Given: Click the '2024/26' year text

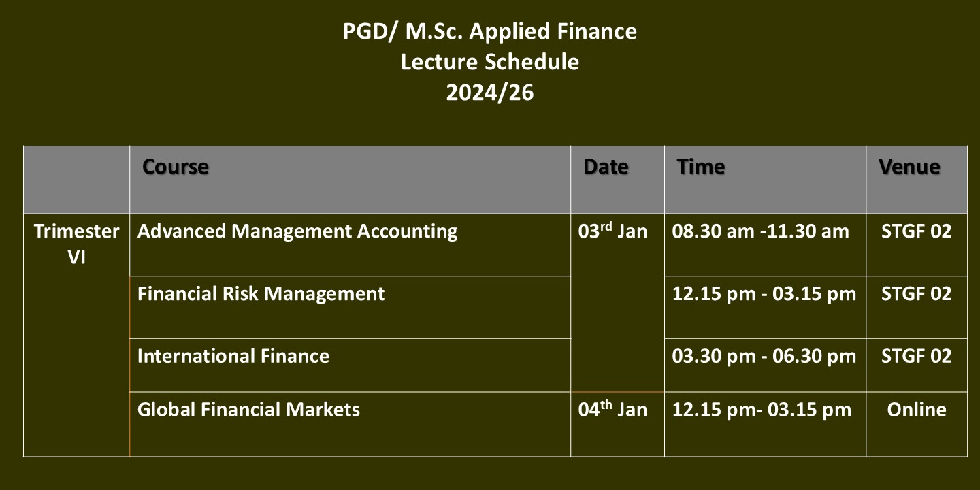Looking at the screenshot, I should [x=490, y=93].
